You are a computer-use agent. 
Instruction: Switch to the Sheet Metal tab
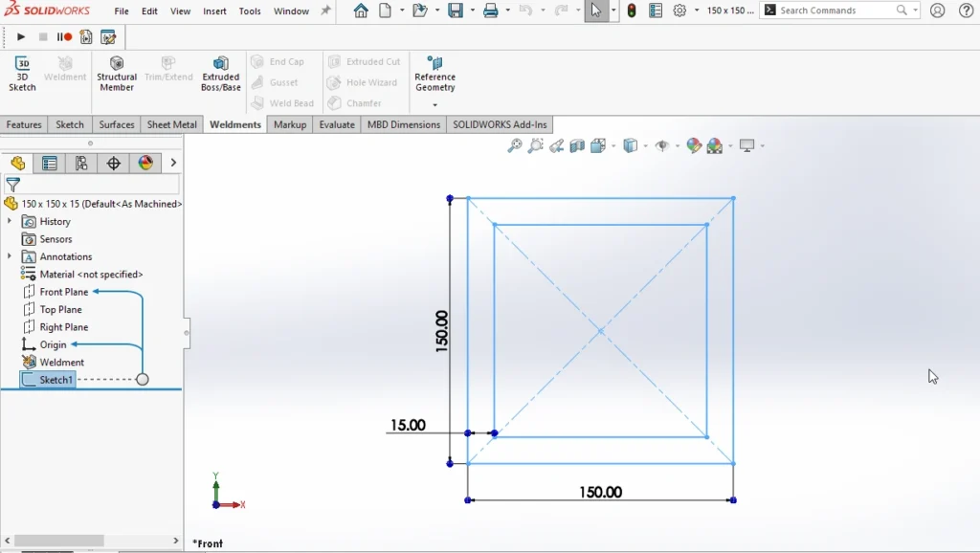click(170, 124)
